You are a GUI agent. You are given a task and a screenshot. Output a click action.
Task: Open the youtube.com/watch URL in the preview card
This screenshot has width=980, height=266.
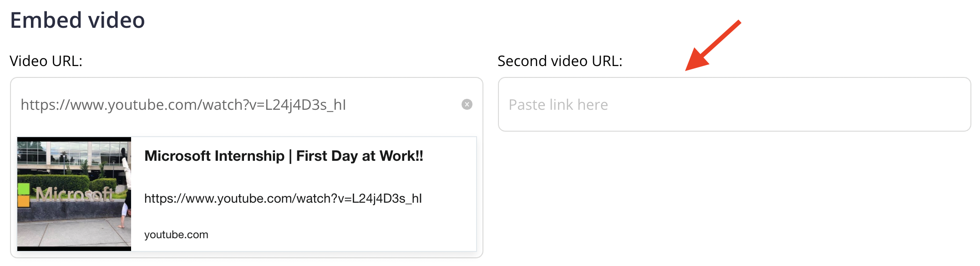(x=283, y=199)
